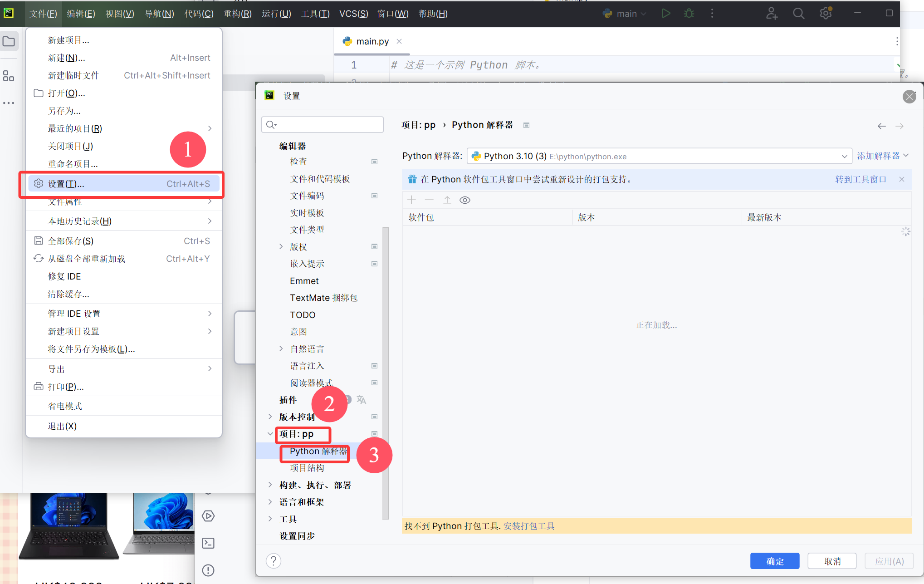Click the settings help question mark

click(x=274, y=561)
